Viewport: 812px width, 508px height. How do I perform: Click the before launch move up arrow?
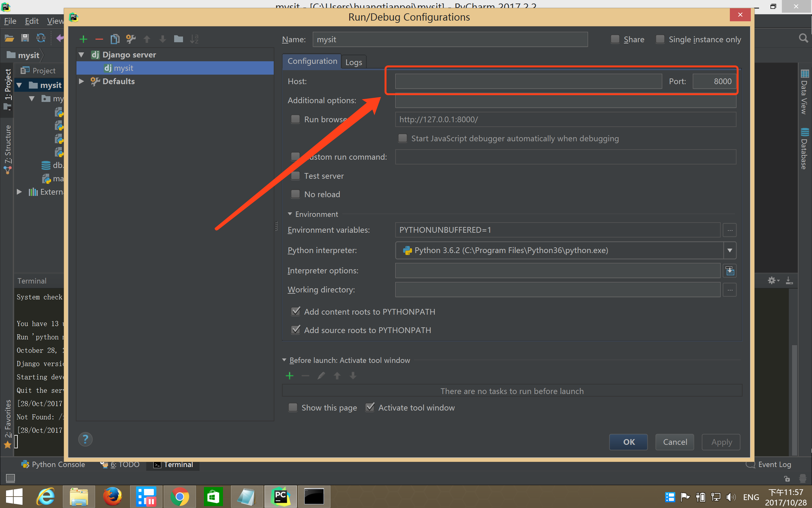(337, 376)
